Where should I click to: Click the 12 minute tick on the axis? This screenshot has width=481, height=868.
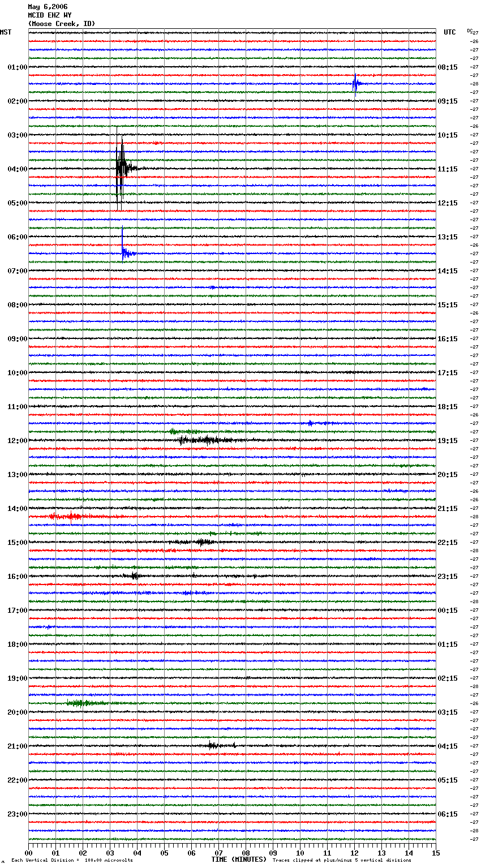355,853
